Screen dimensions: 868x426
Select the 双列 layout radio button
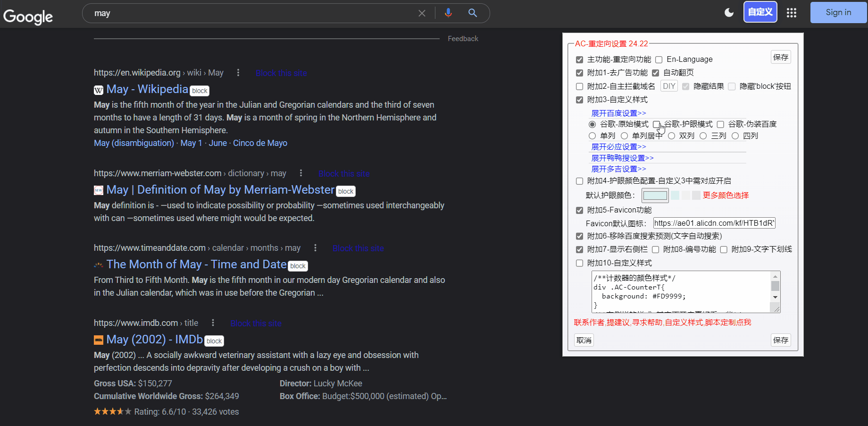tap(671, 136)
